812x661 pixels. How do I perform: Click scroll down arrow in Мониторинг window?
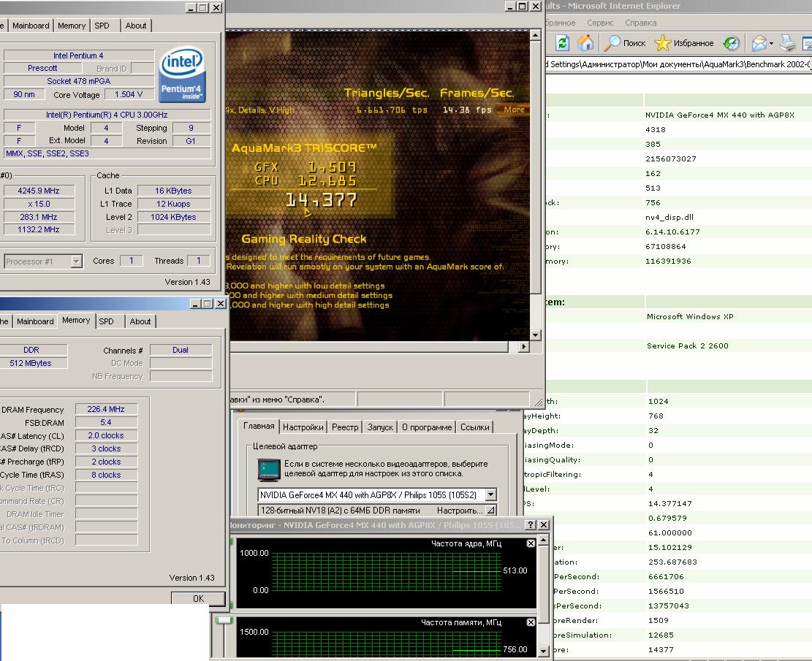pyautogui.click(x=543, y=652)
